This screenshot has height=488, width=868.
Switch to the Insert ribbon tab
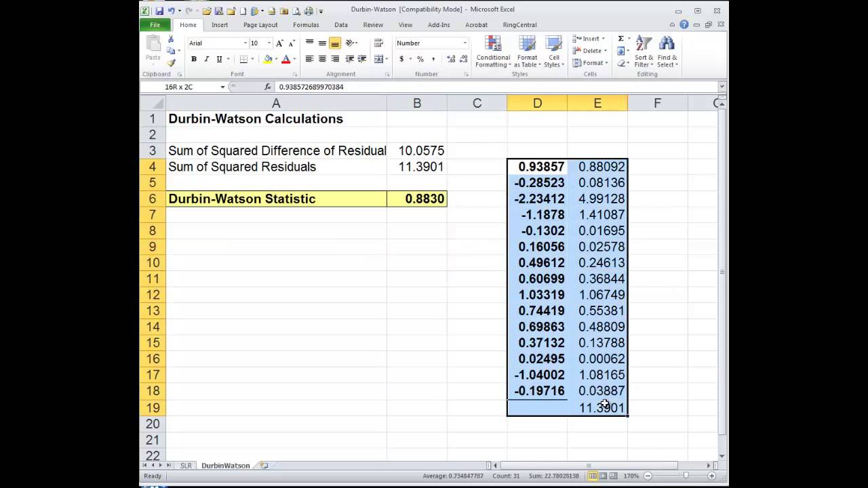(x=220, y=24)
